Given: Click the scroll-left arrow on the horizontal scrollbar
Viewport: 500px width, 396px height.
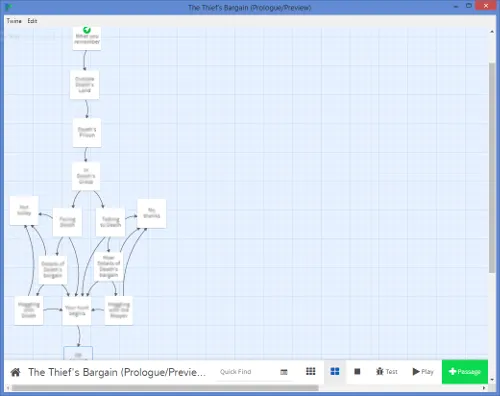Looking at the screenshot, I should click(x=8, y=388).
